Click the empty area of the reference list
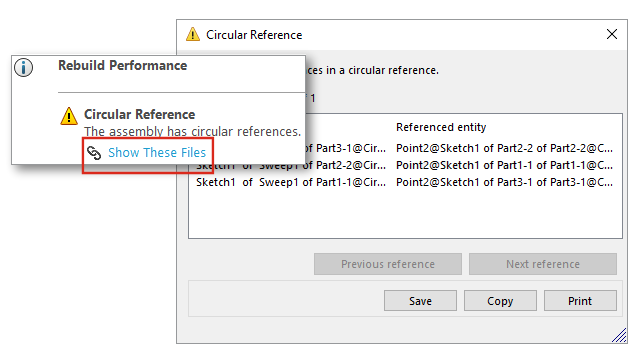Image resolution: width=640 pixels, height=360 pixels. click(405, 214)
